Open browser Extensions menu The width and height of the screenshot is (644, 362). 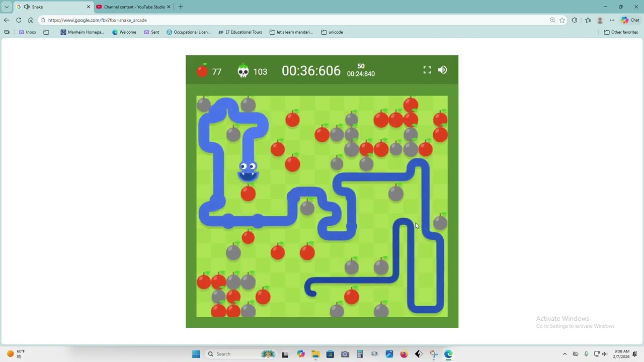pos(575,20)
